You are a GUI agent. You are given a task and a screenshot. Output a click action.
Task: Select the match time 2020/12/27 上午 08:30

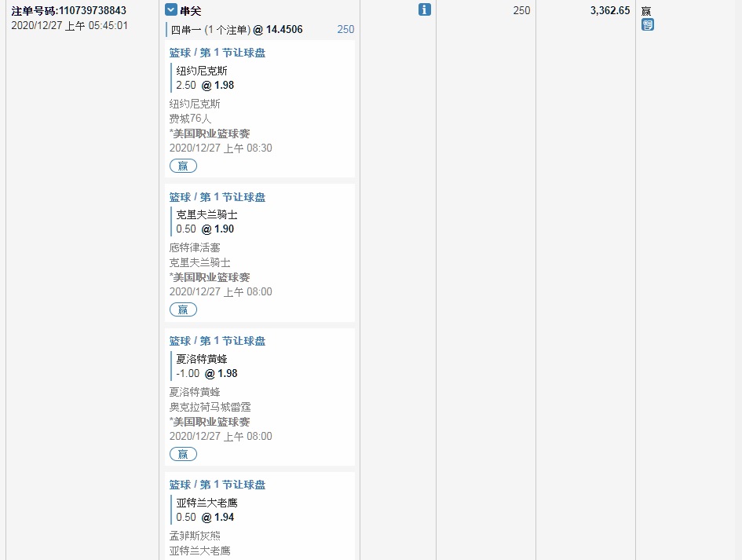click(x=221, y=148)
